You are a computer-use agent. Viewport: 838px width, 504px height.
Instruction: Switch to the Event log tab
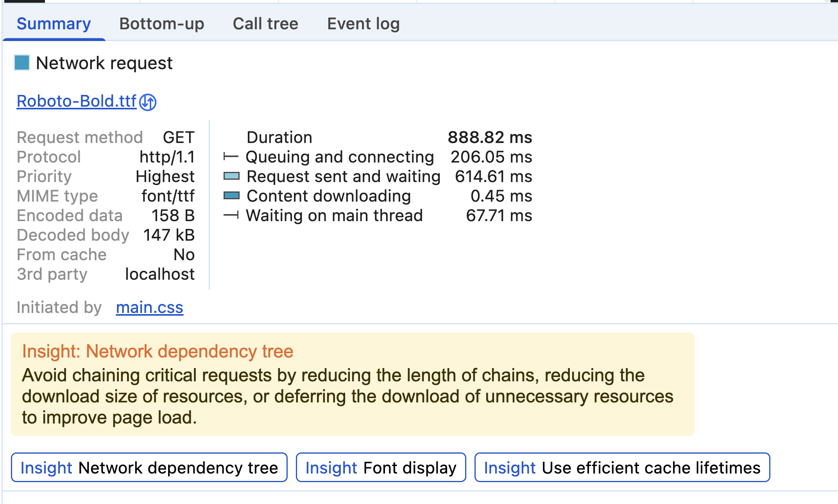363,24
